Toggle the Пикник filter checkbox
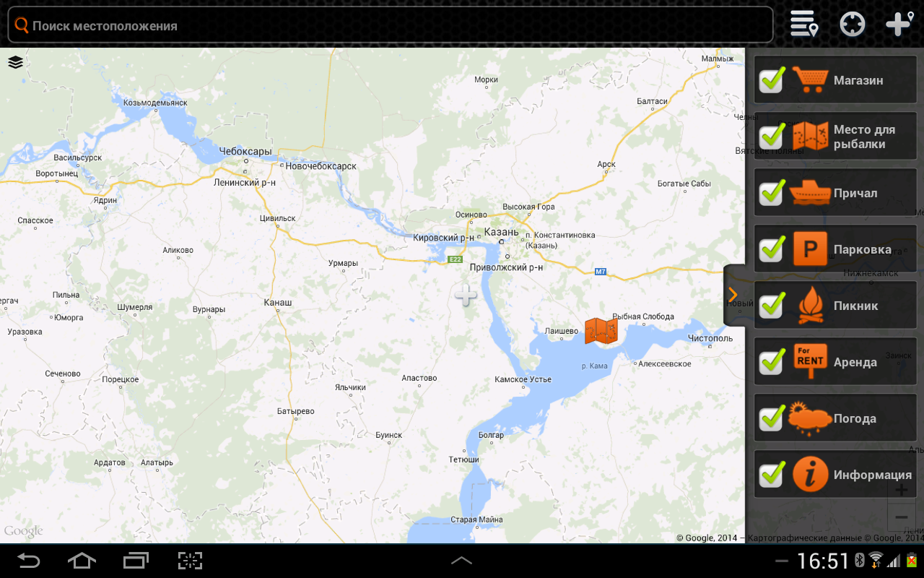The width and height of the screenshot is (924, 578). click(772, 304)
